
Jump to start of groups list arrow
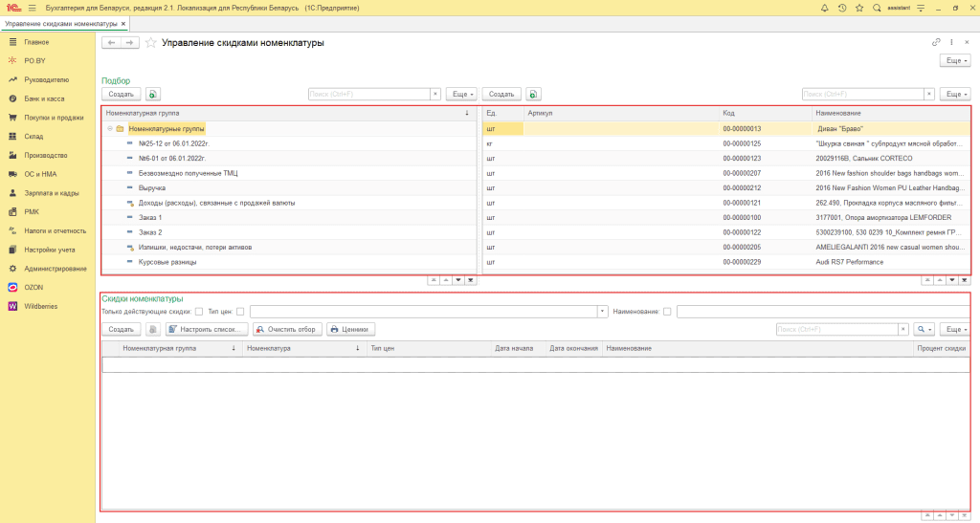(x=434, y=280)
